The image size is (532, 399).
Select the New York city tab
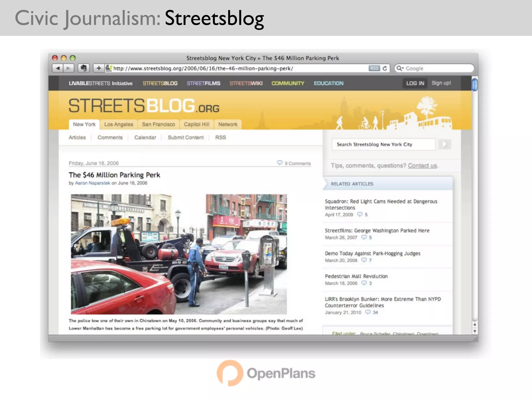(84, 124)
